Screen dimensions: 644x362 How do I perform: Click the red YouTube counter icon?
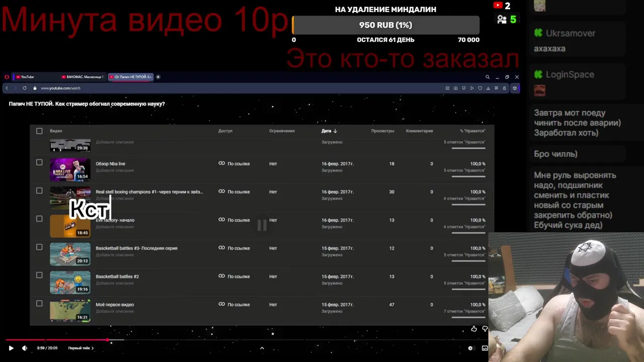click(x=498, y=6)
